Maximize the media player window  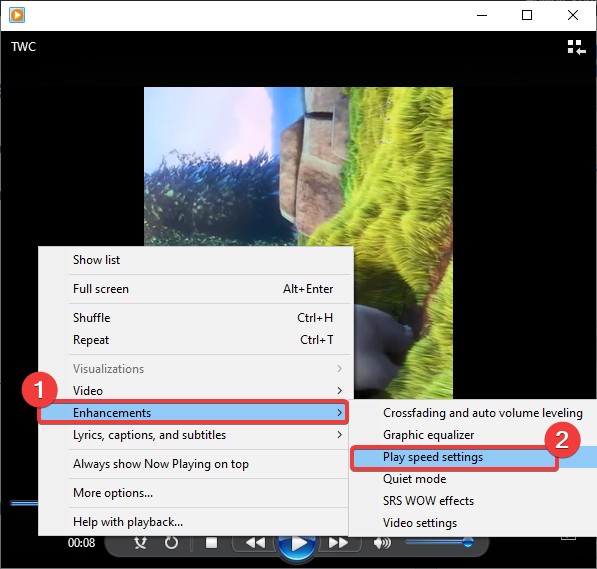click(x=527, y=15)
